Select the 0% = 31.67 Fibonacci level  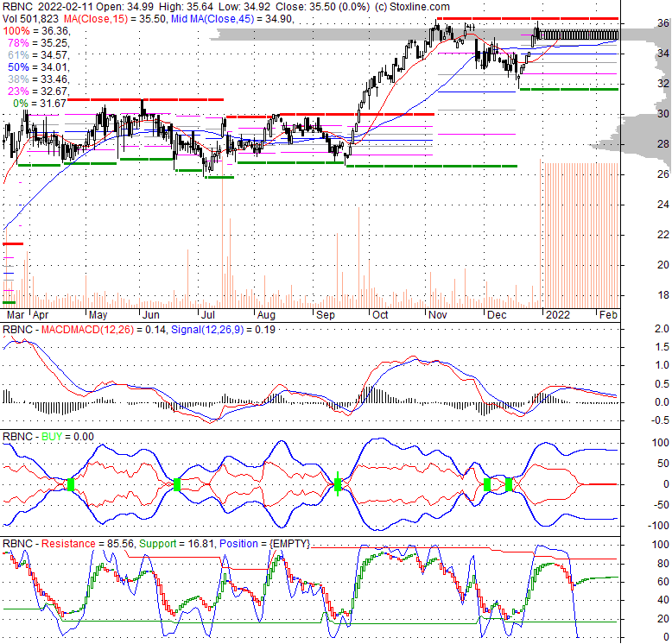[40, 104]
